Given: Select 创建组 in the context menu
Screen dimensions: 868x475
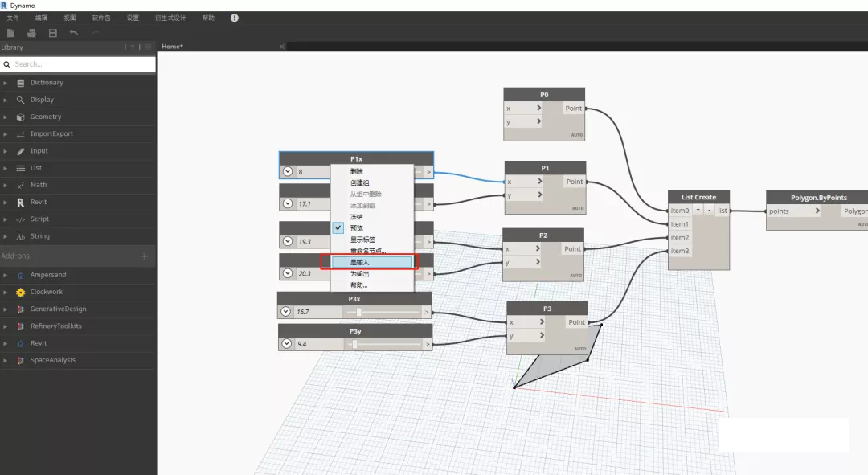Looking at the screenshot, I should 359,182.
